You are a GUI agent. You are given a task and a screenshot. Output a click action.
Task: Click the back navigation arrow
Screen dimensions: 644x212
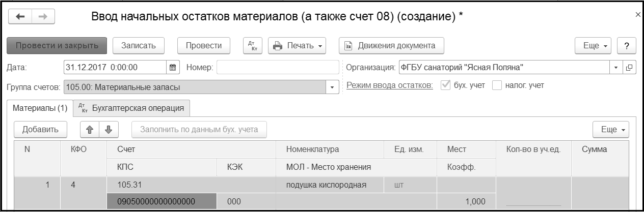21,16
